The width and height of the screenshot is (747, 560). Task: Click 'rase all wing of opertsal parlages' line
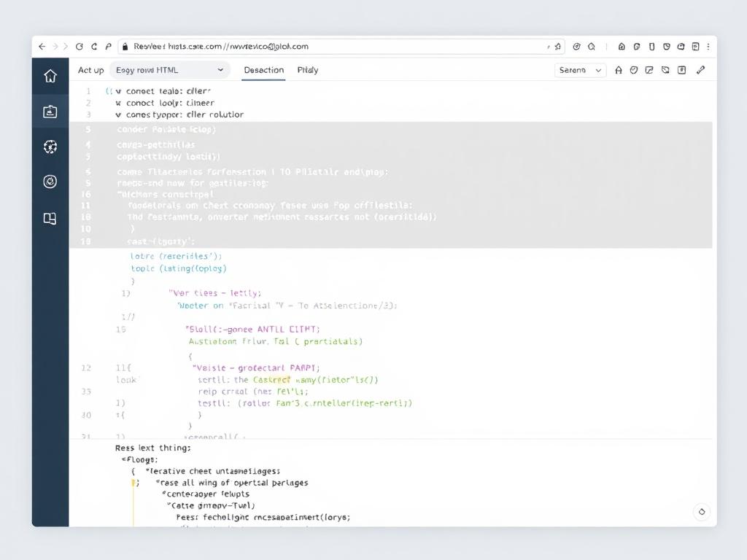point(232,483)
